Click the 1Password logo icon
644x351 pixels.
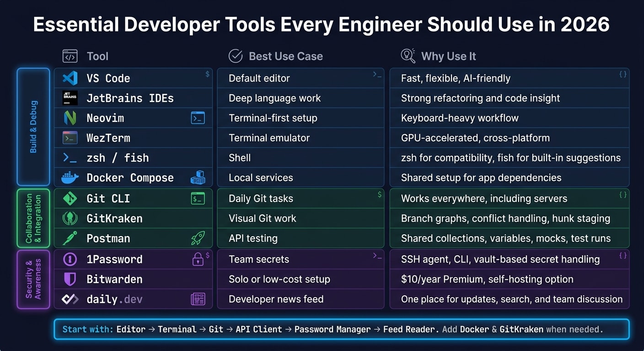[70, 259]
